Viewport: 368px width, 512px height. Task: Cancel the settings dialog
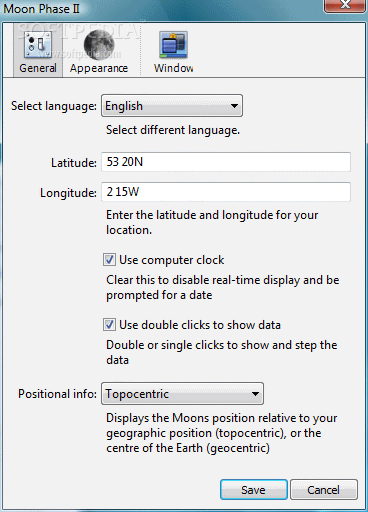point(324,490)
